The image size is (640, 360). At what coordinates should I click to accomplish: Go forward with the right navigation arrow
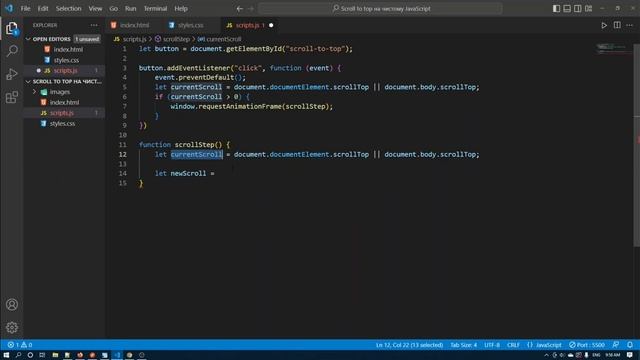pyautogui.click(x=251, y=9)
